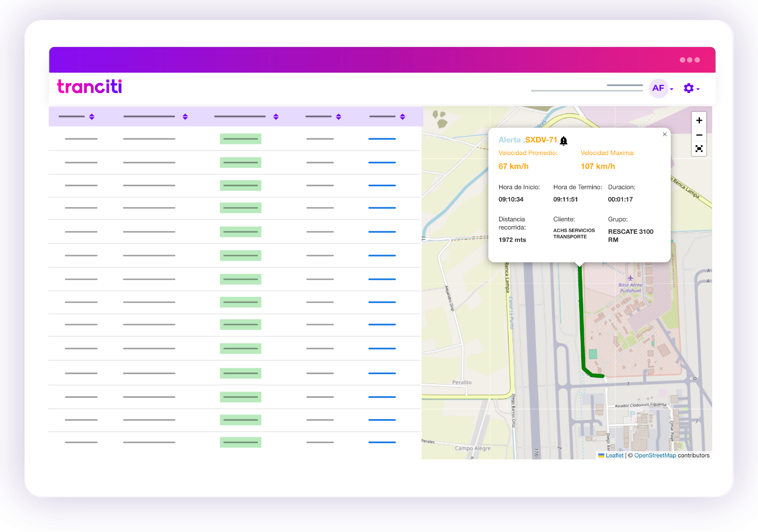The height and width of the screenshot is (532, 758).
Task: Click the 1972 mts distance value
Action: [x=512, y=240]
